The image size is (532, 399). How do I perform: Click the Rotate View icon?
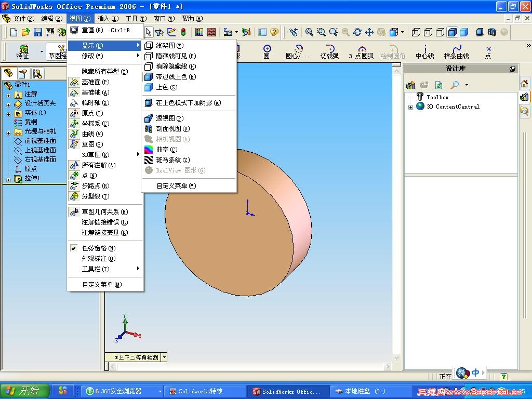pos(357,32)
